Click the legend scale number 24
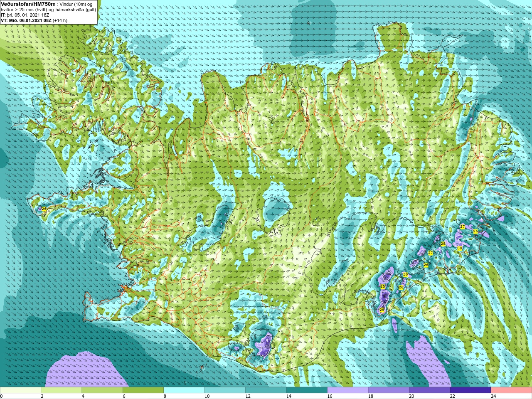The width and height of the screenshot is (532, 399). pyautogui.click(x=493, y=396)
